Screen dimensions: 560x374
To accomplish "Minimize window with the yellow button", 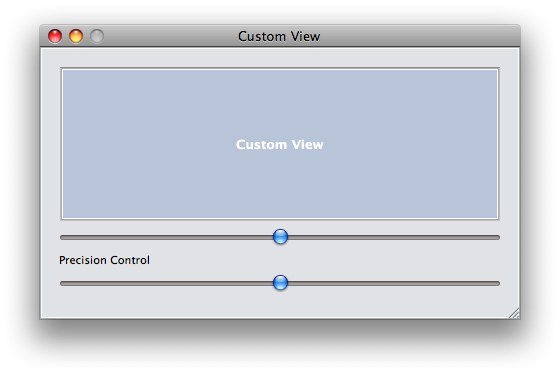I will click(76, 36).
